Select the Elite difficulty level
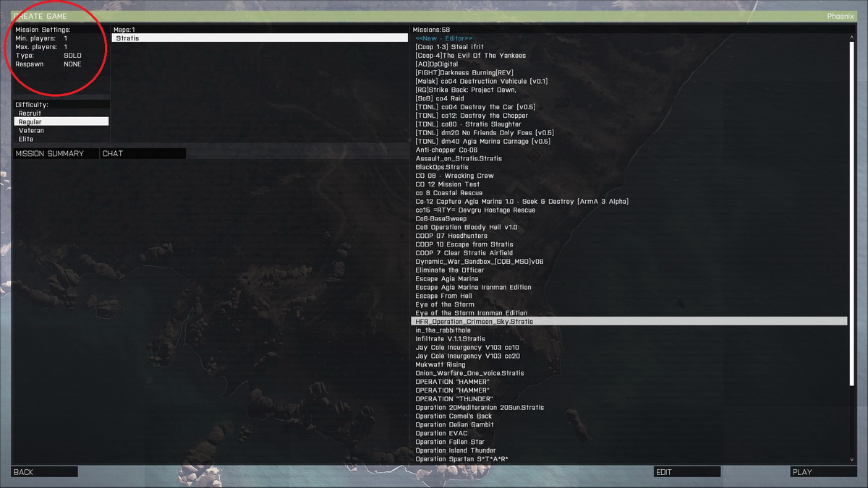This screenshot has width=868, height=488. (x=26, y=139)
